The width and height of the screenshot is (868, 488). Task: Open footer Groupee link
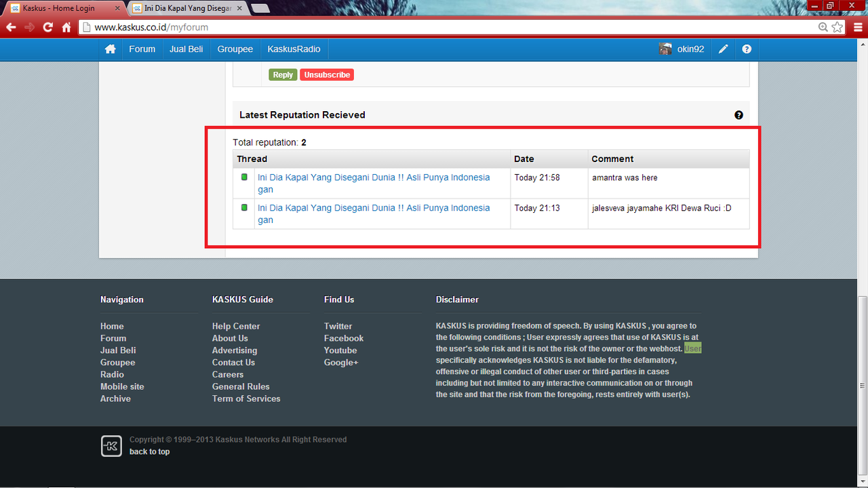(x=118, y=363)
